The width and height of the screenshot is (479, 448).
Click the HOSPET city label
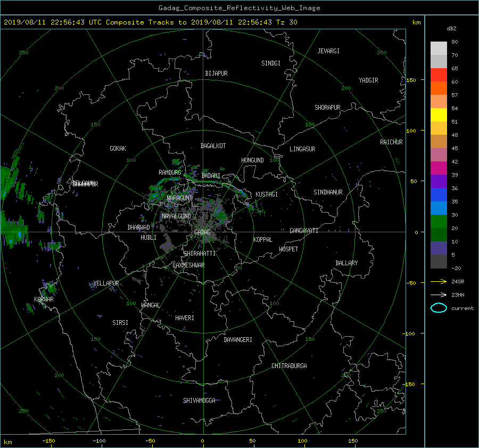[x=288, y=249]
